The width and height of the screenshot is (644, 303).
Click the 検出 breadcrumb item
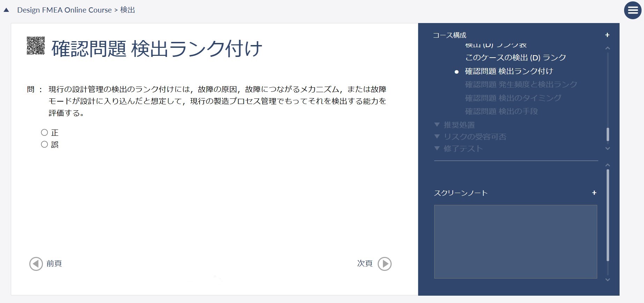pos(127,10)
